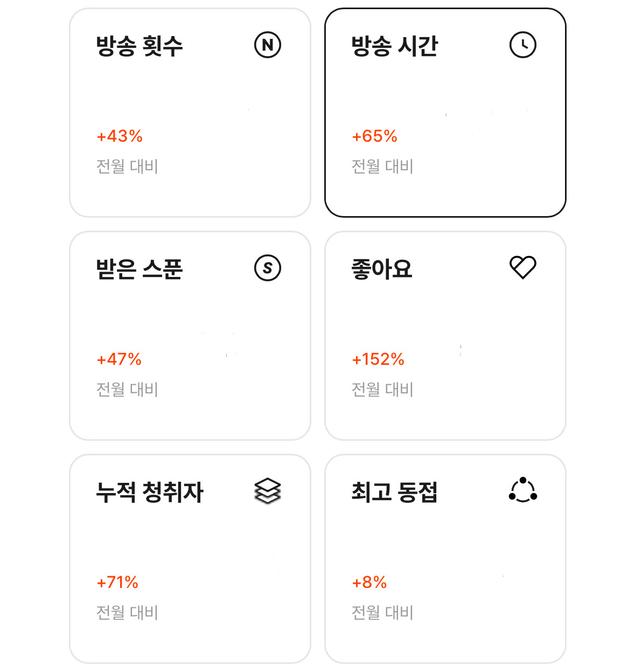Open the 받은 스푼 card title

139,269
